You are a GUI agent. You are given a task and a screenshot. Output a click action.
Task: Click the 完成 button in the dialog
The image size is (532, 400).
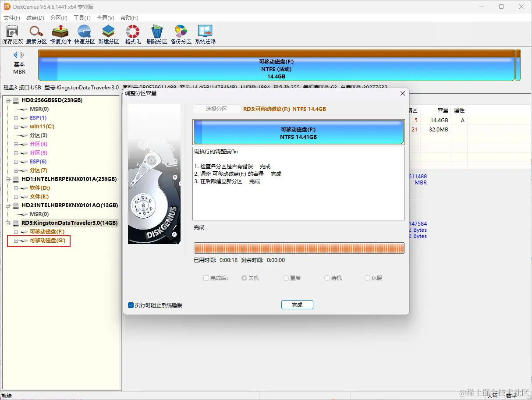(x=297, y=305)
